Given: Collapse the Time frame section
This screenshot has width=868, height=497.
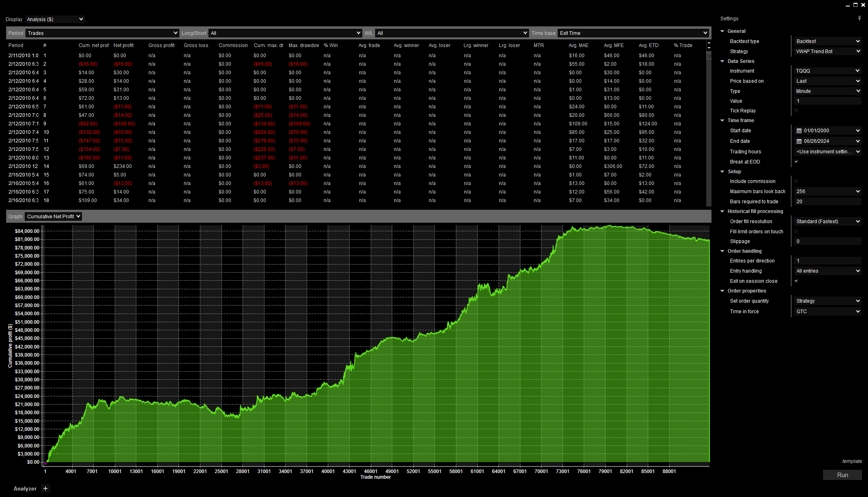Looking at the screenshot, I should [x=722, y=120].
